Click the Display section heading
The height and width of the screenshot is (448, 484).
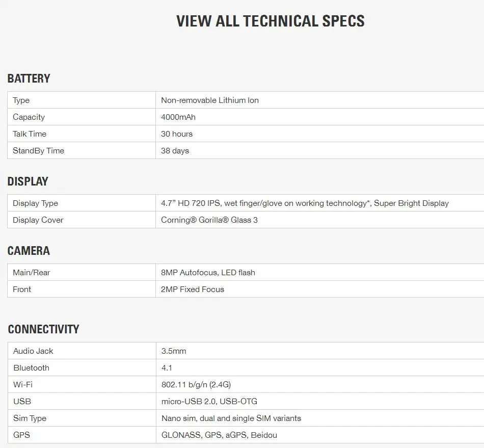click(28, 181)
